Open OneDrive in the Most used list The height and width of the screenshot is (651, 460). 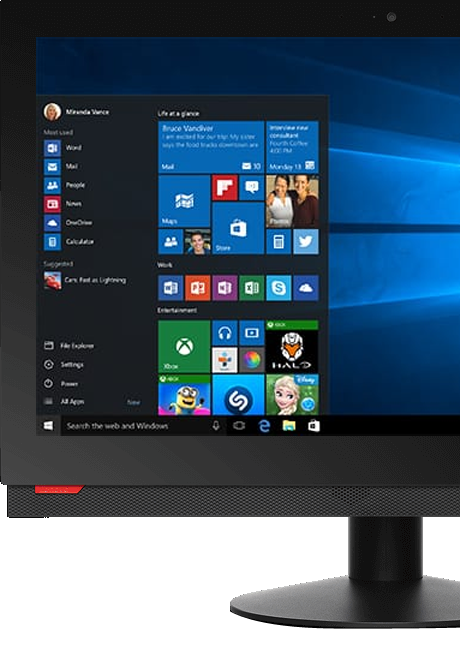(69, 223)
